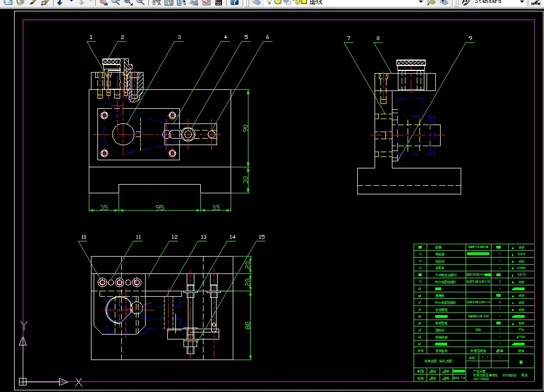
Task: Expand the Undo history dropdown arrow
Action: pyautogui.click(x=71, y=2)
